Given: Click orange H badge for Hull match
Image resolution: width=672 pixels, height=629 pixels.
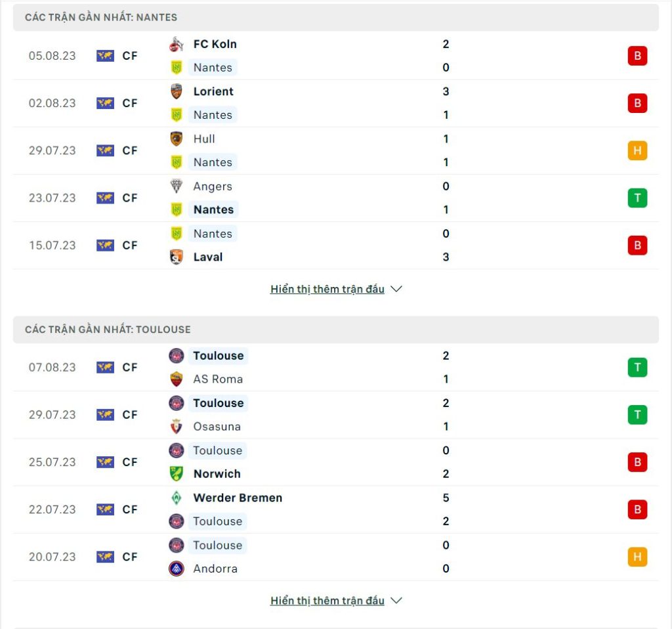Looking at the screenshot, I should tap(637, 150).
